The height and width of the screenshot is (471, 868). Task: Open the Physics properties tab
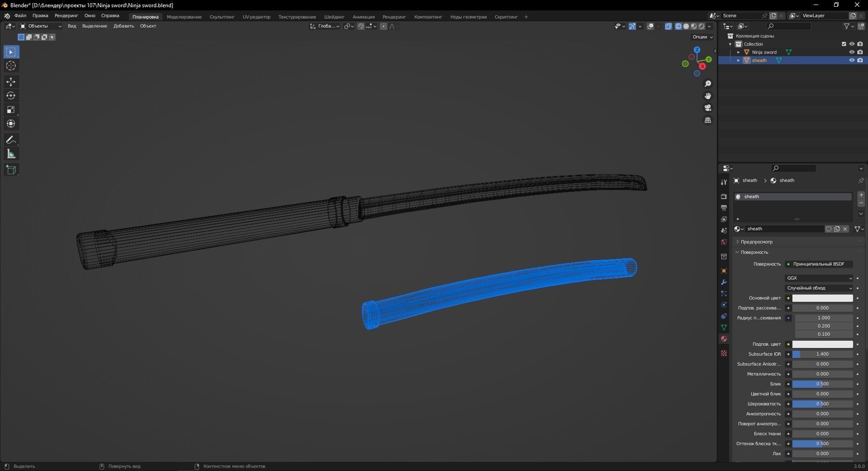click(x=724, y=304)
